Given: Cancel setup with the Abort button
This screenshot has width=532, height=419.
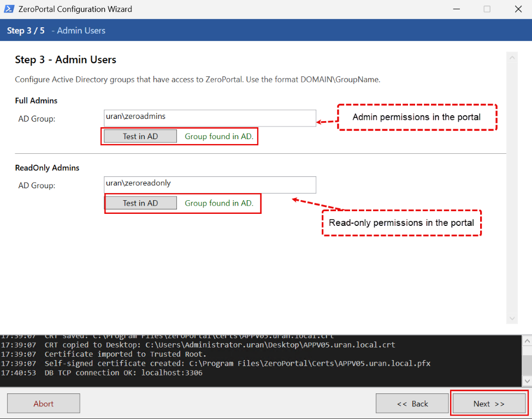Looking at the screenshot, I should pyautogui.click(x=44, y=403).
